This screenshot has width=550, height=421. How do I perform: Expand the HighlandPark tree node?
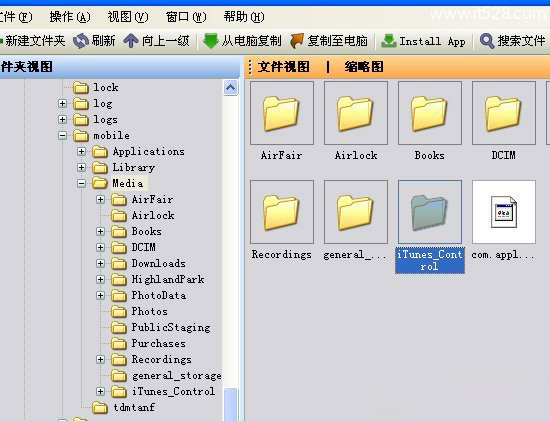[100, 279]
